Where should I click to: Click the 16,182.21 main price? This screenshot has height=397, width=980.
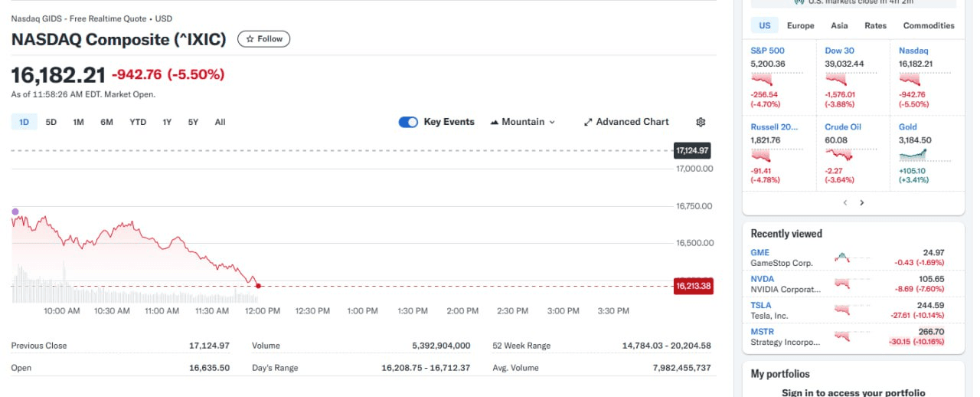58,75
